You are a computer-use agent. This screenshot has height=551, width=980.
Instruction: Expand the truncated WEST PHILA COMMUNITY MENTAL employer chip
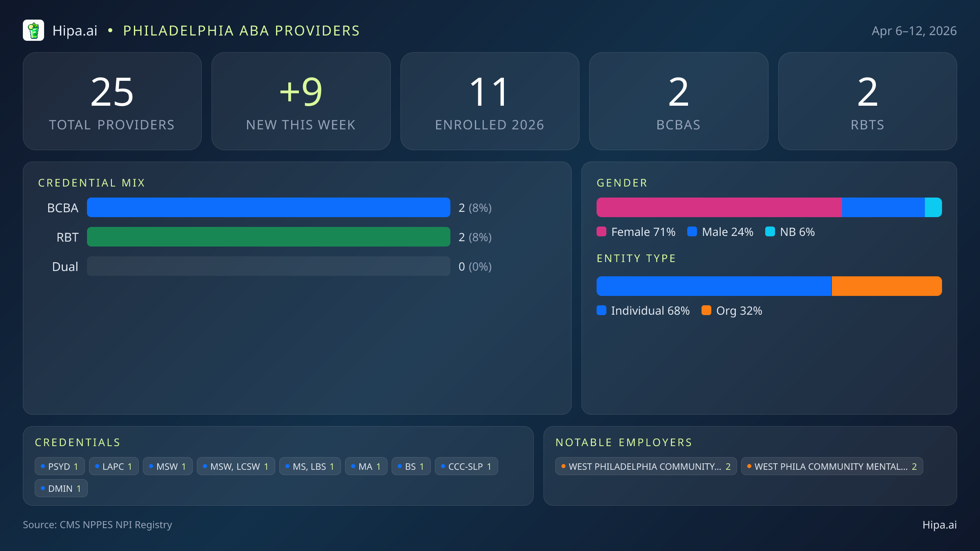pos(832,466)
